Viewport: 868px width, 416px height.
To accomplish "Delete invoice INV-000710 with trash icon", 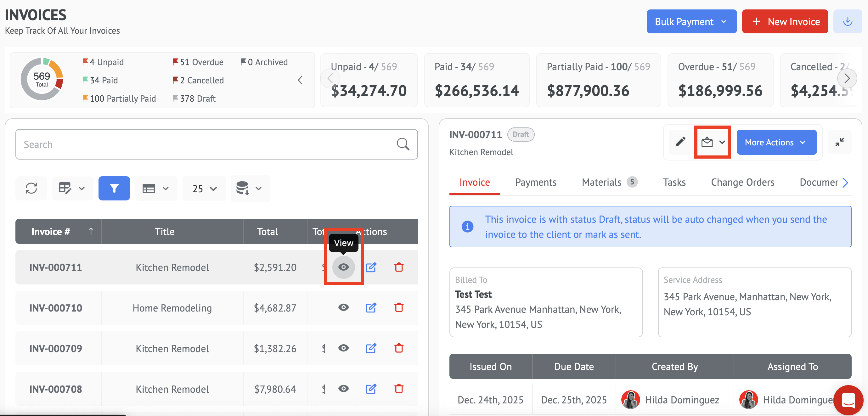I will [x=399, y=307].
